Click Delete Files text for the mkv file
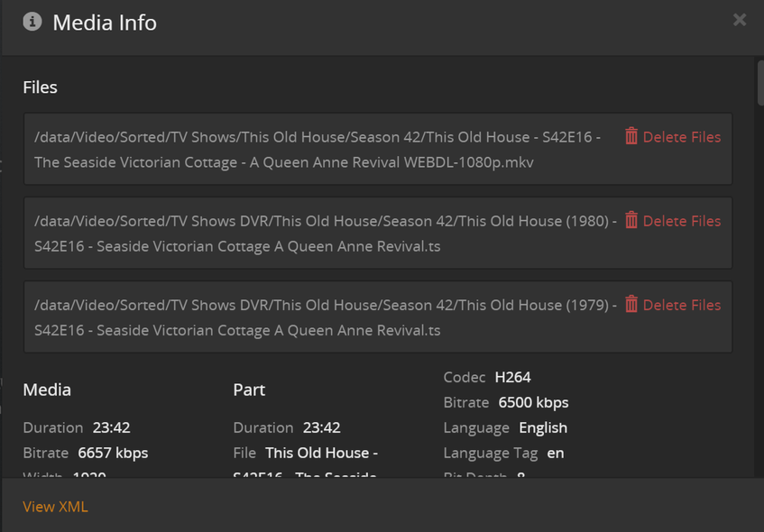 coord(682,137)
